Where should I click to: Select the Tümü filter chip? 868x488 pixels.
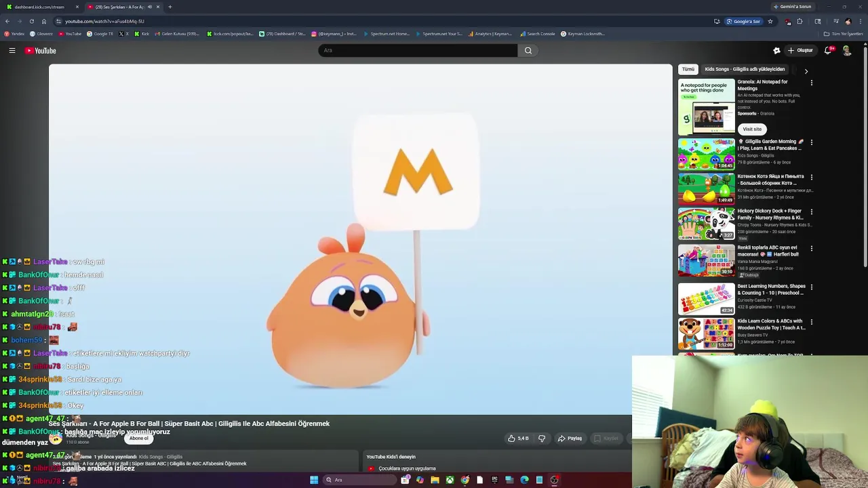click(688, 69)
